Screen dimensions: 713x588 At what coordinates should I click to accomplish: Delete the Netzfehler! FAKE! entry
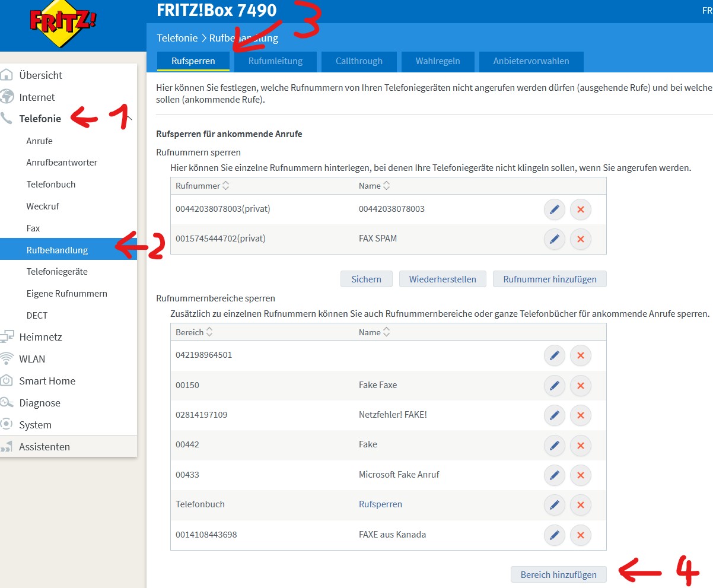581,415
